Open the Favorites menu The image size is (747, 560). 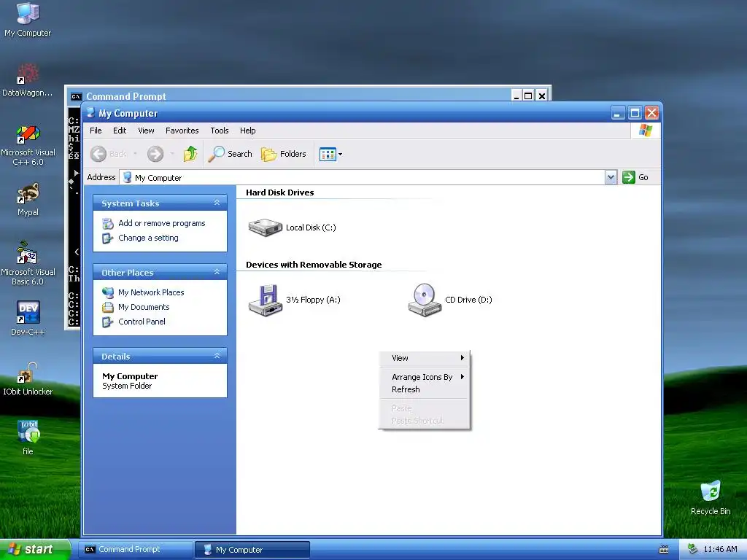182,131
